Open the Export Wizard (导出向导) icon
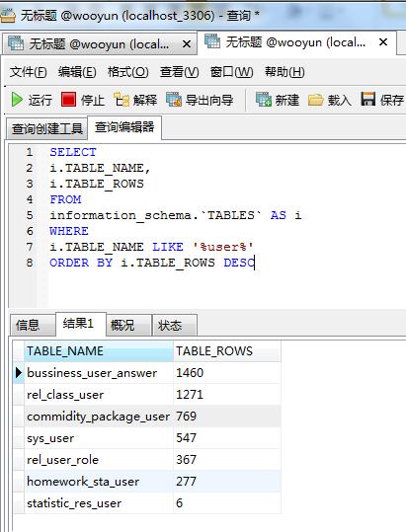 coord(174,100)
